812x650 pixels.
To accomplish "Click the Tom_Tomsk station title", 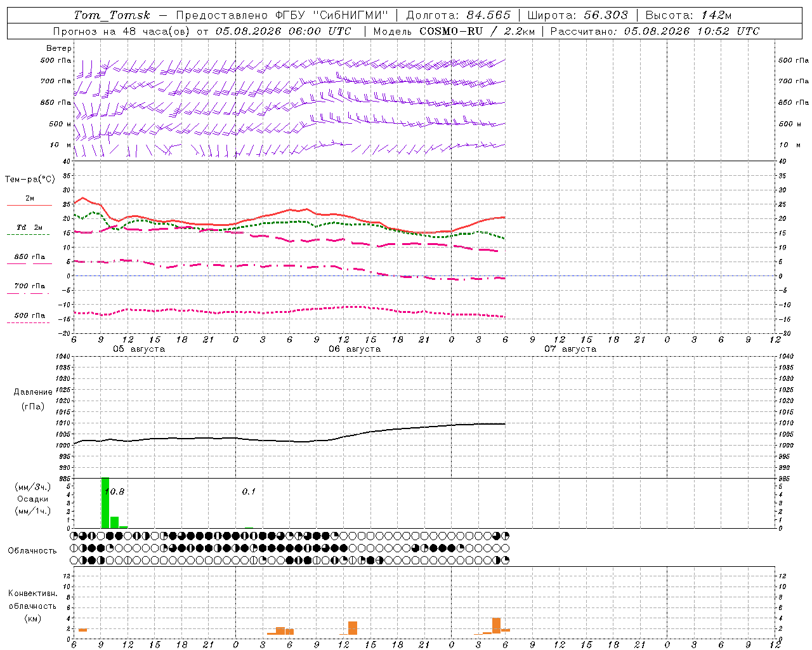I will [x=112, y=15].
